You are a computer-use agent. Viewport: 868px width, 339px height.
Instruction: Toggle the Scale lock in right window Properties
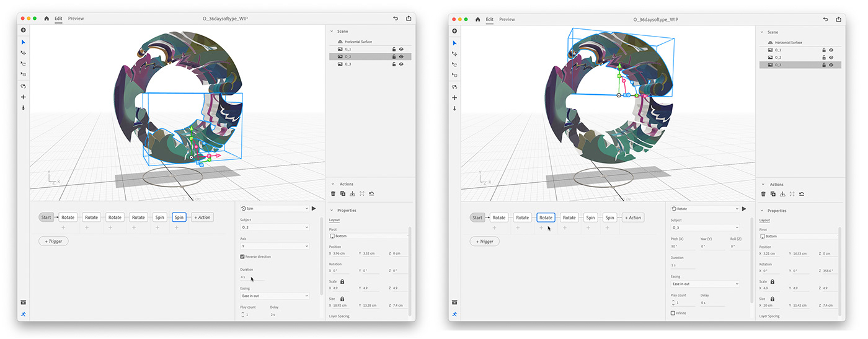click(x=773, y=282)
